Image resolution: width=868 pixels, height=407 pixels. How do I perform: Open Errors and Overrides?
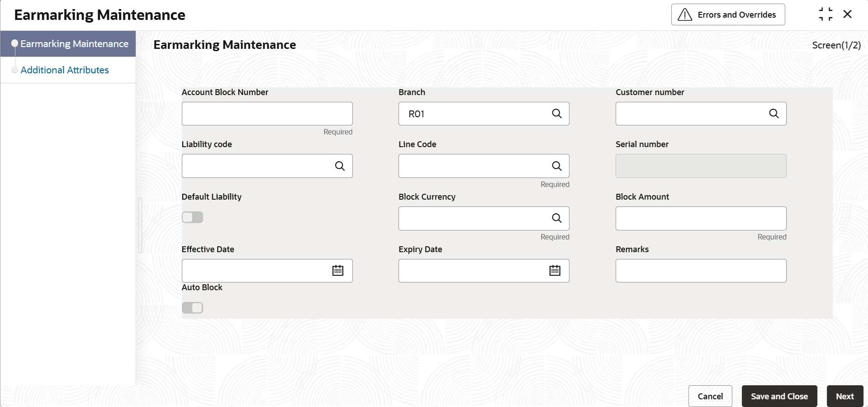pos(728,14)
